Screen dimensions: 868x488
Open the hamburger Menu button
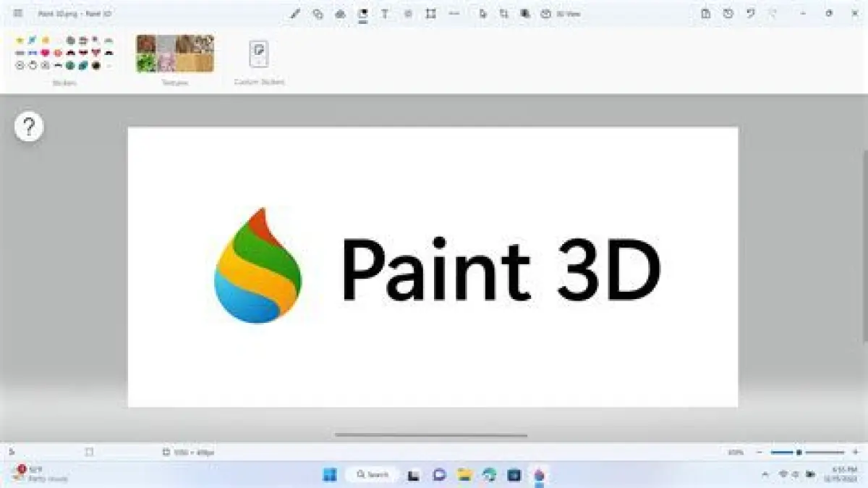pos(18,14)
